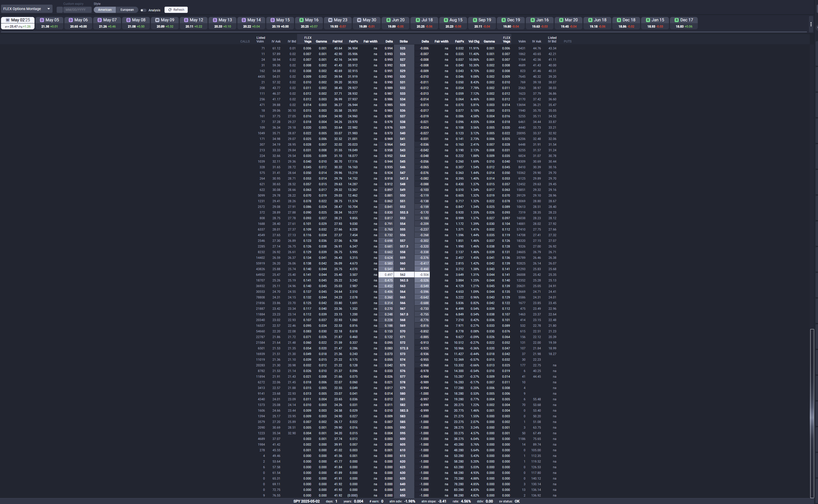The height and width of the screenshot is (504, 818).
Task: Select American option style
Action: (x=105, y=10)
